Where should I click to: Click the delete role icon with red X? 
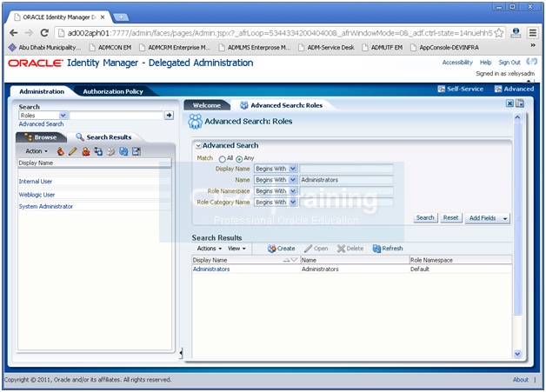click(86, 151)
